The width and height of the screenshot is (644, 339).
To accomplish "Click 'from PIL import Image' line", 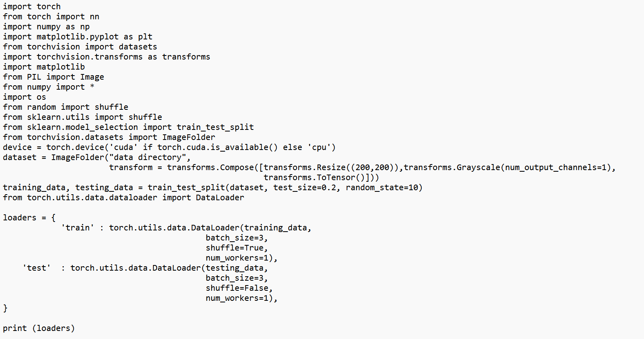I will (54, 77).
